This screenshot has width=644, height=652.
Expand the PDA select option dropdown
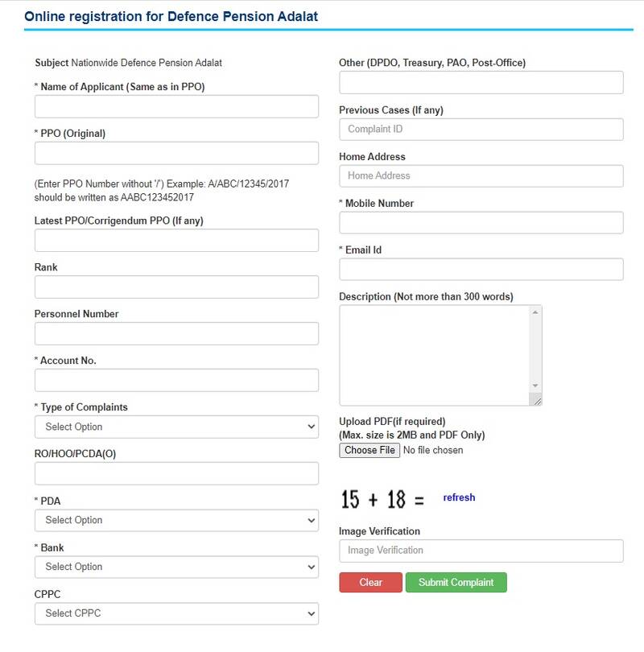click(176, 520)
